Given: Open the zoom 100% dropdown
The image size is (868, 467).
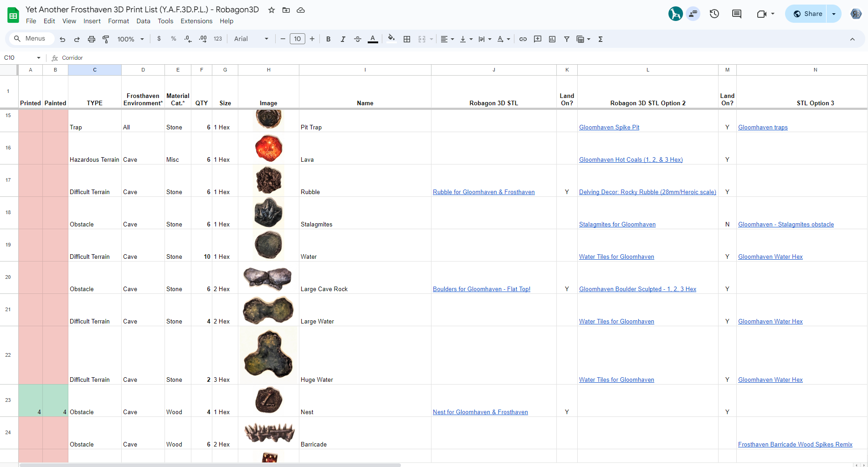Looking at the screenshot, I should [131, 39].
